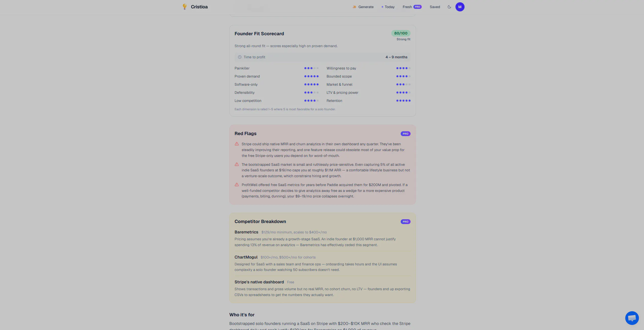Open the Saved ideas page
Viewport: 644px width, 330px height.
pyautogui.click(x=435, y=7)
